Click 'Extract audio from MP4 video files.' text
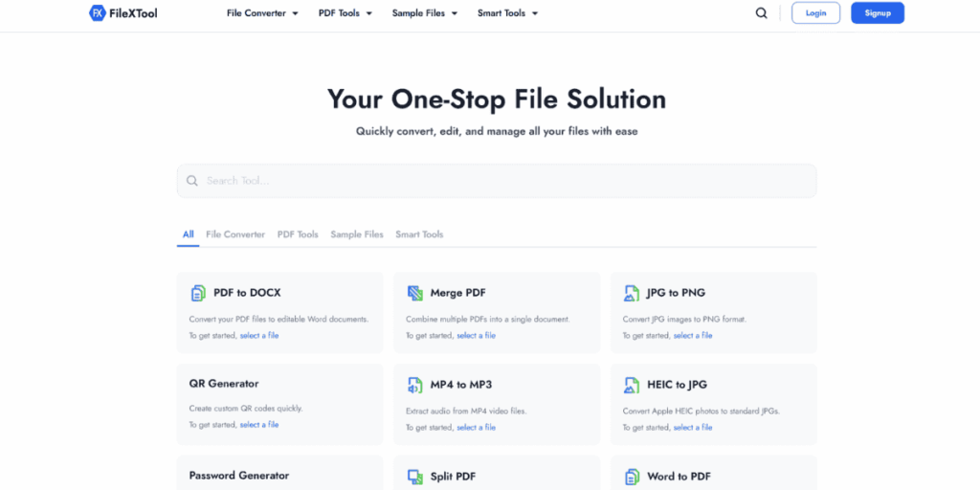 point(466,412)
